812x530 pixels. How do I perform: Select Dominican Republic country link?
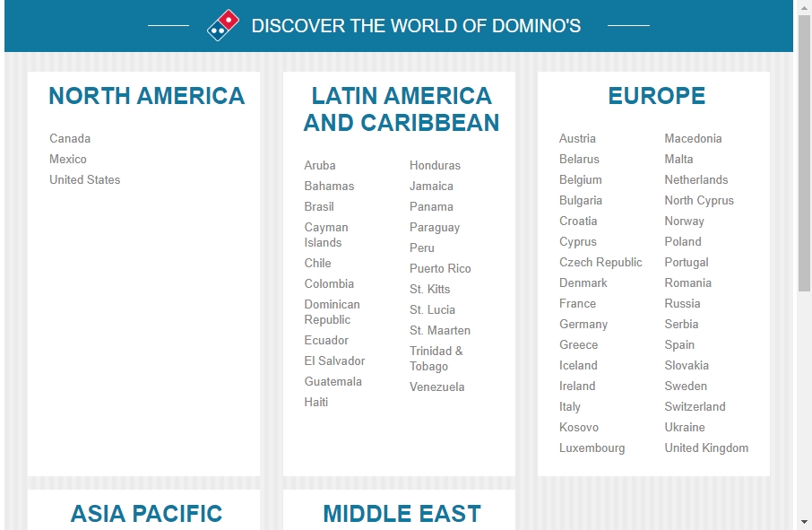click(x=332, y=312)
